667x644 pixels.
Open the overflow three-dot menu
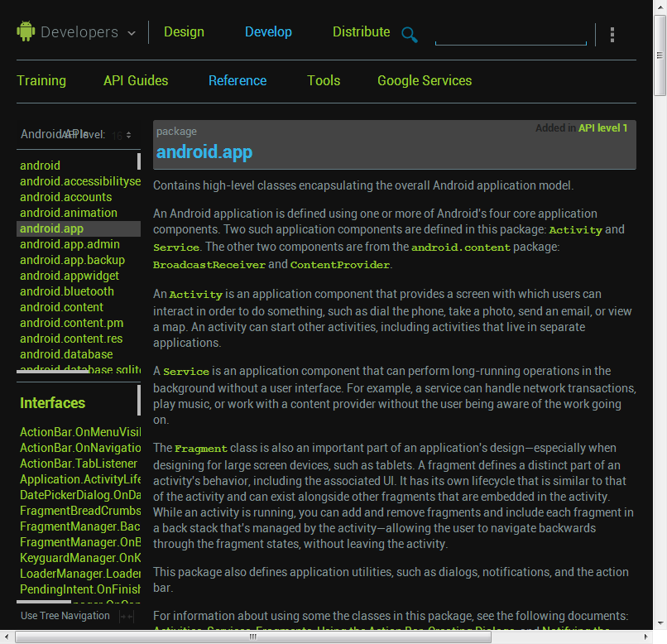(612, 35)
